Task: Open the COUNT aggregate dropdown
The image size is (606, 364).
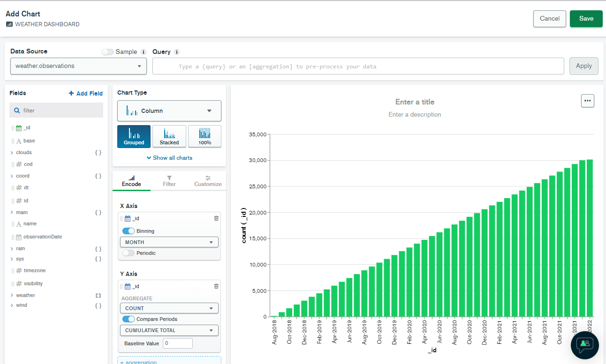Action: coord(169,308)
